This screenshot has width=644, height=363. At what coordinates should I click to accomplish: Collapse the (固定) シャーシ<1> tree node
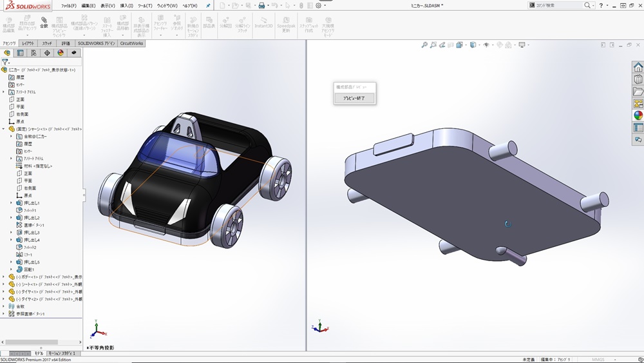point(4,129)
